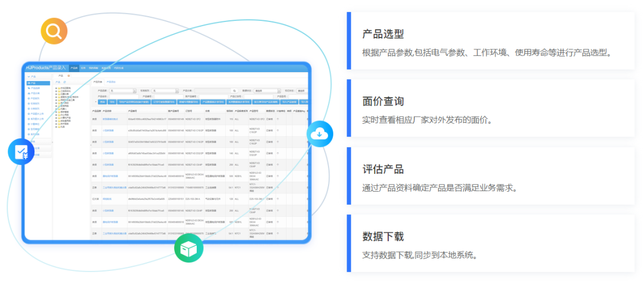Image resolution: width=644 pixels, height=284 pixels.
Task: Close the 产品 page tab via orange icon
Action: click(69, 76)
